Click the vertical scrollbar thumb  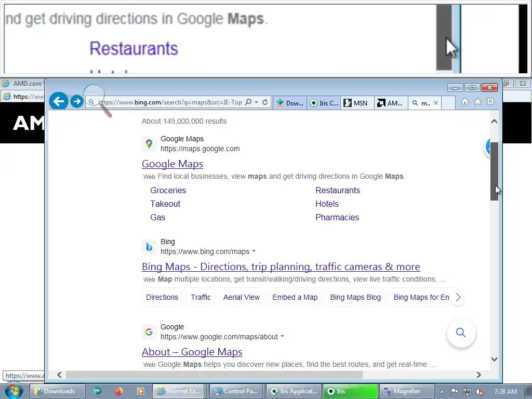[x=495, y=171]
